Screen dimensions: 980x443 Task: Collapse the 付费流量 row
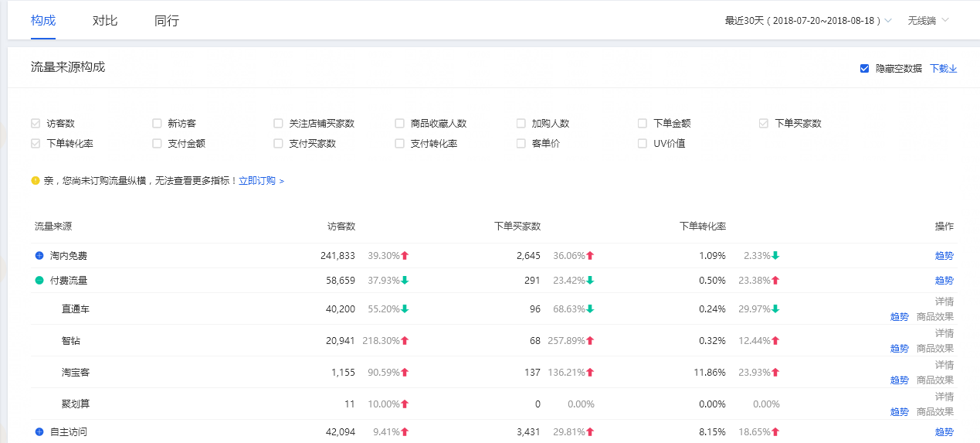click(x=39, y=280)
